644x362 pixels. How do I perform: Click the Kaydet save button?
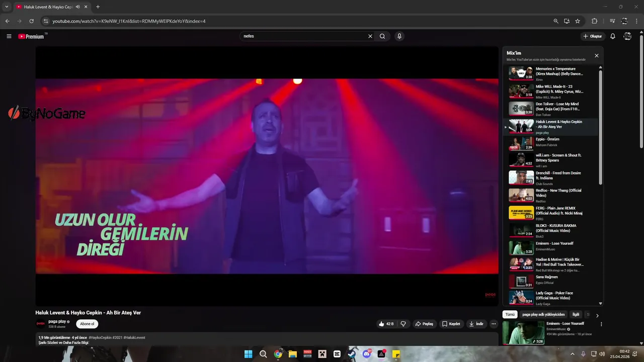451,324
